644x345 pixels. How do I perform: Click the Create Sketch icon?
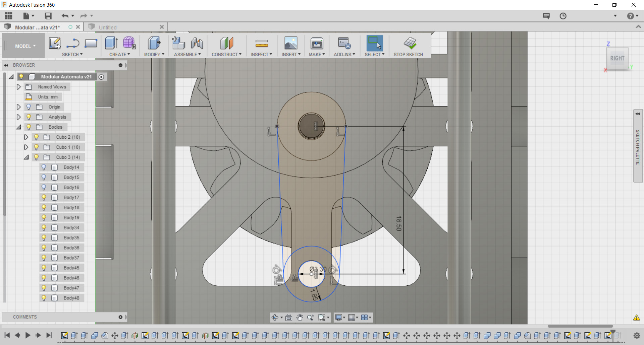(55, 44)
